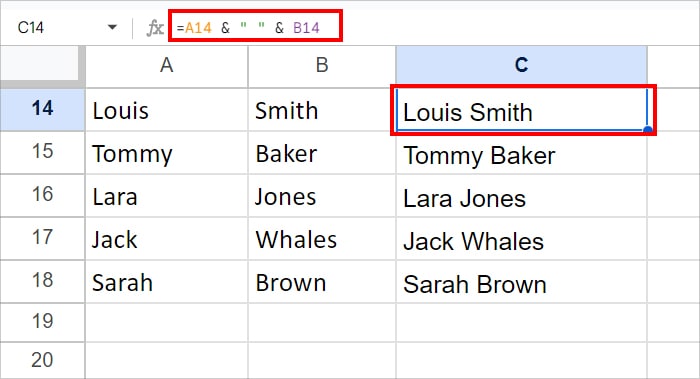The height and width of the screenshot is (379, 700).
Task: Select column A header
Action: tap(167, 66)
